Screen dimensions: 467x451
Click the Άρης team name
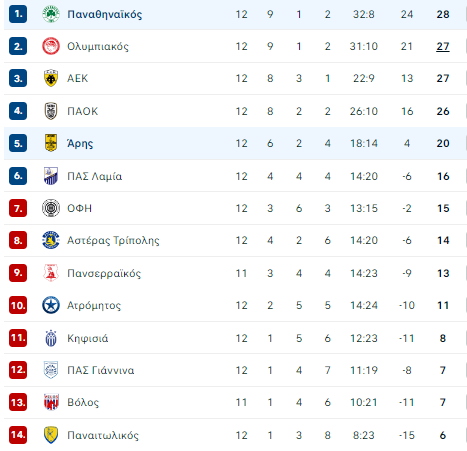80,143
